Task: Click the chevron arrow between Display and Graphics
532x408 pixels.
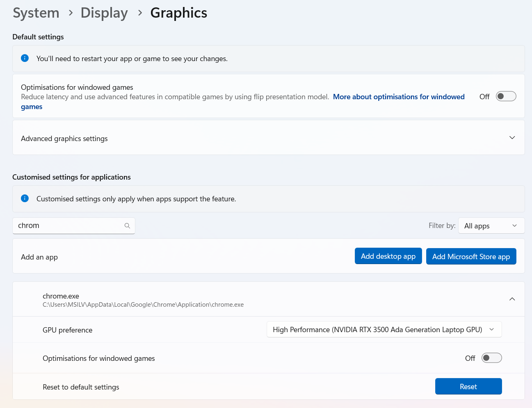Action: 140,13
